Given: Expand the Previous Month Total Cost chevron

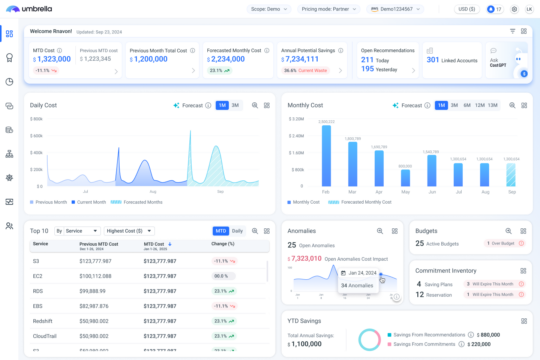Looking at the screenshot, I should pos(193,71).
